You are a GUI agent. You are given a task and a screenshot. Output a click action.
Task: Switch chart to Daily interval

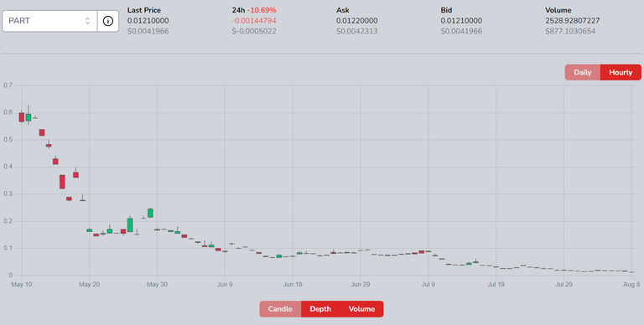pos(583,72)
